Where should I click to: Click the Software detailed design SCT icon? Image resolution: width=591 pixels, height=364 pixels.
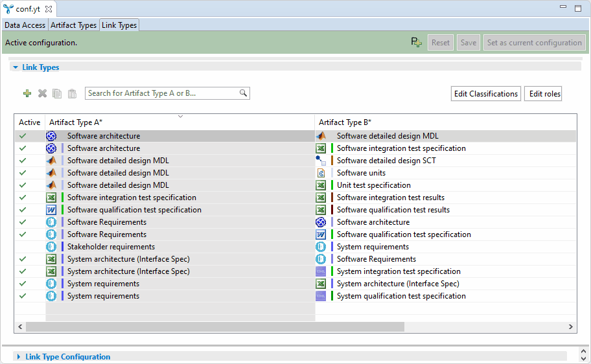coord(321,161)
